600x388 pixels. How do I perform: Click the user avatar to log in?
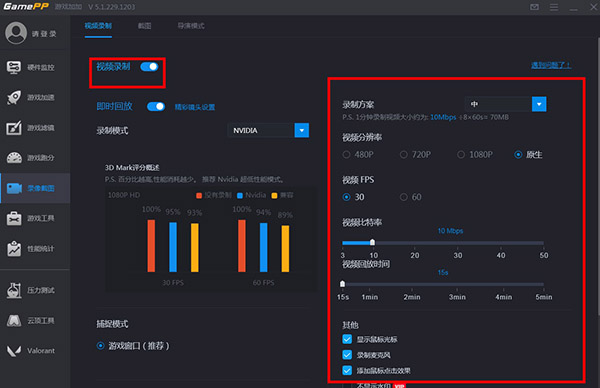pos(16,33)
